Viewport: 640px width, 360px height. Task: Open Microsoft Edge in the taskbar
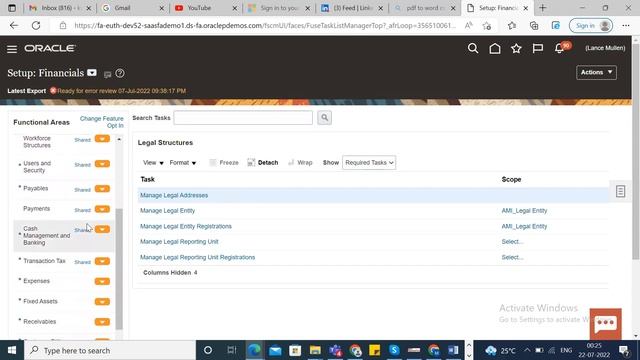click(x=254, y=350)
